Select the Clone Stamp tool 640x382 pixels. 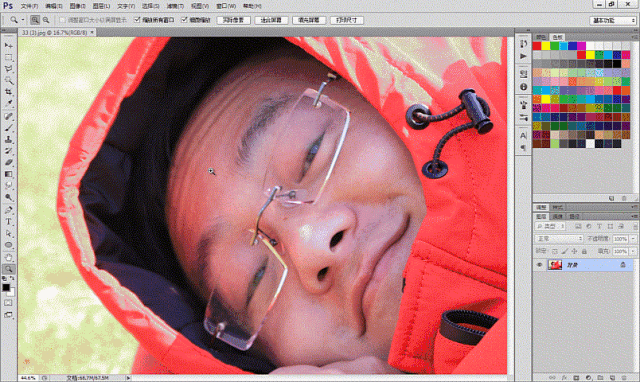coord(8,140)
